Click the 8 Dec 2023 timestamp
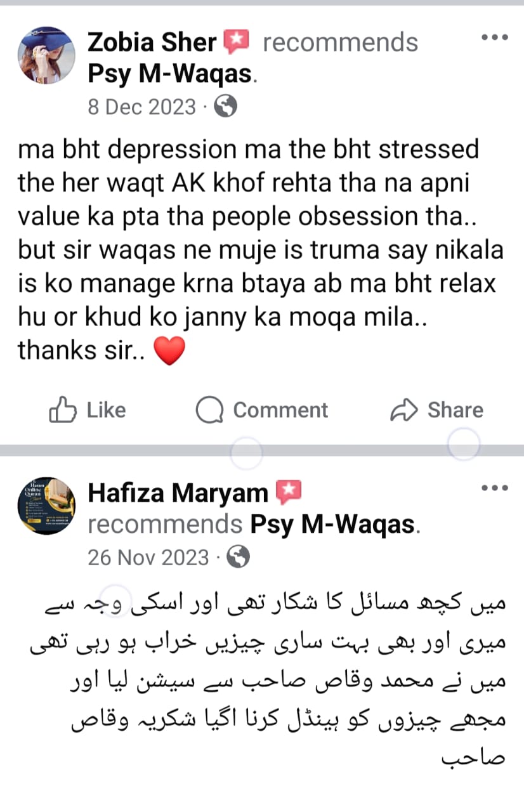 point(142,107)
